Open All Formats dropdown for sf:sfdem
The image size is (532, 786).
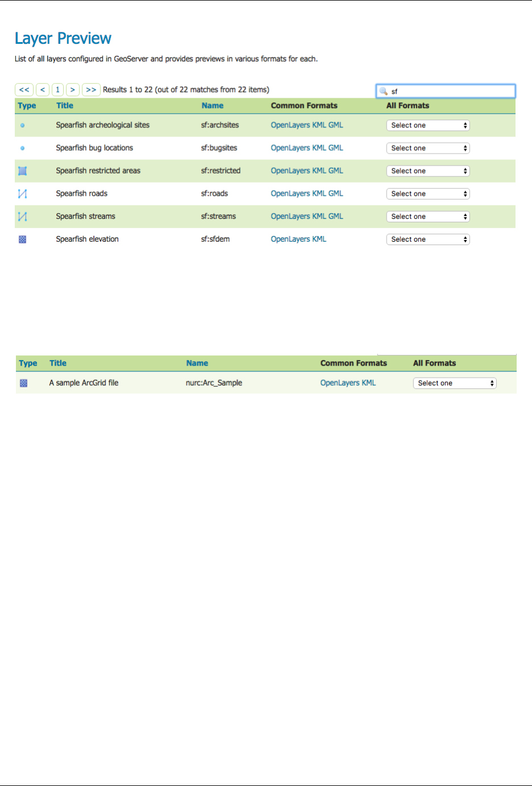coord(428,239)
